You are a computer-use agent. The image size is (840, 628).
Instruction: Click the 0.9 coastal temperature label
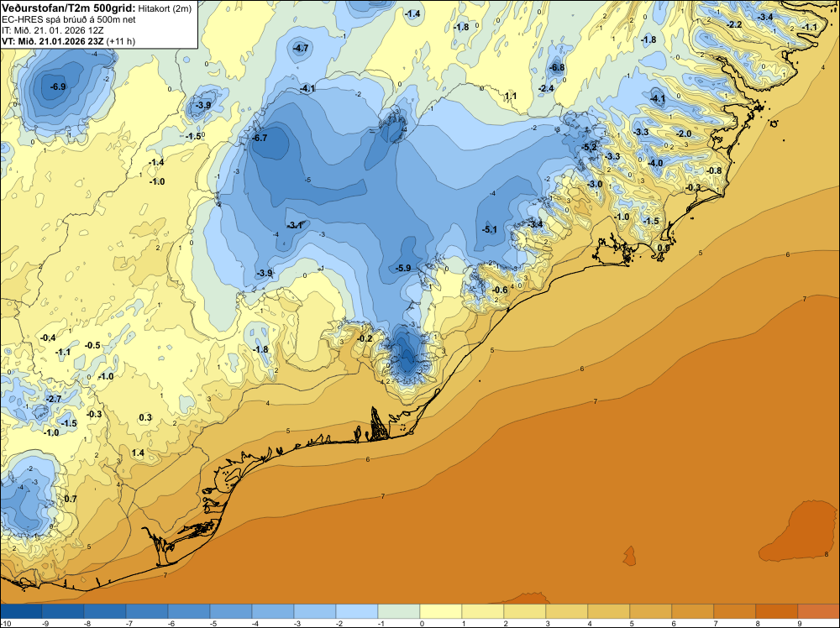[664, 249]
